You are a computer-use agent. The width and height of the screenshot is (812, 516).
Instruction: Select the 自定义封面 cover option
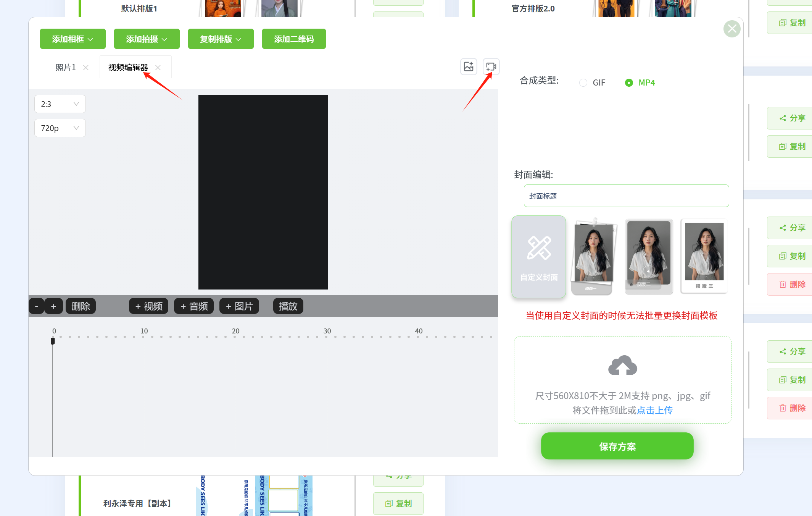(539, 257)
